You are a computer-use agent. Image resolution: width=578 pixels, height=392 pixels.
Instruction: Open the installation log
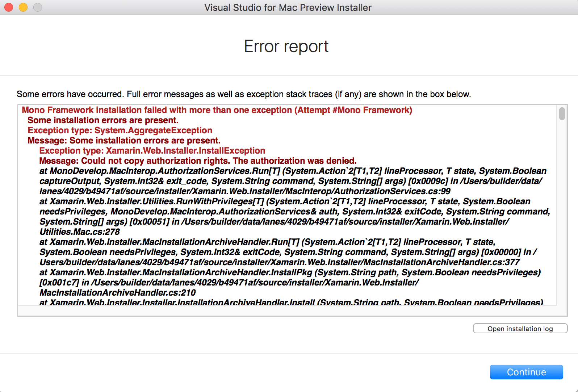[520, 329]
